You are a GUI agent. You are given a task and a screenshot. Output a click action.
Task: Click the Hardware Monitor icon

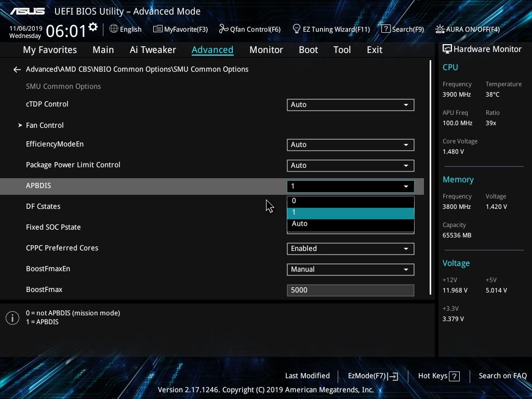tap(447, 49)
